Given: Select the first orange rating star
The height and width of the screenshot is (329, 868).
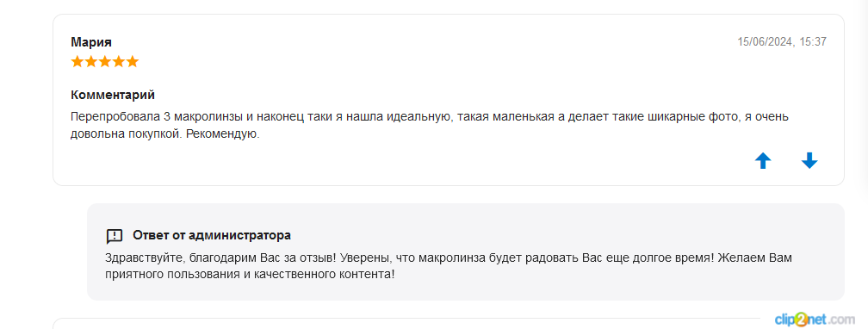Looking at the screenshot, I should (x=77, y=61).
